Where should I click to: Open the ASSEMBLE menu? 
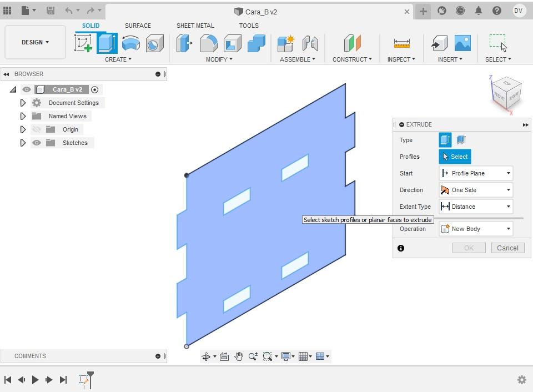click(298, 59)
